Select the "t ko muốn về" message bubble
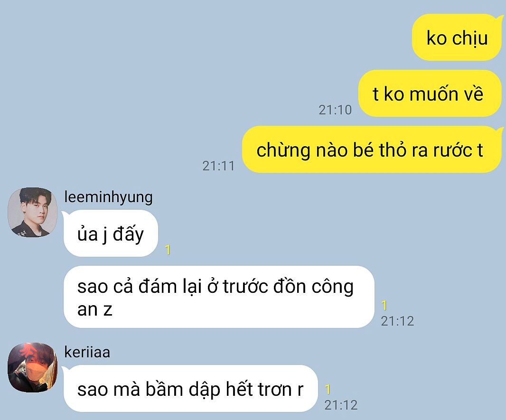The height and width of the screenshot is (420, 506). coord(430,93)
